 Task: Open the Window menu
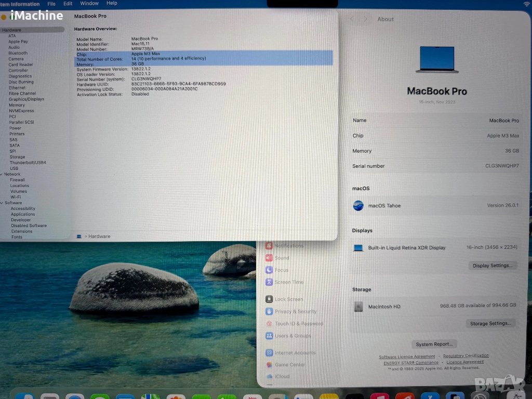tap(89, 4)
